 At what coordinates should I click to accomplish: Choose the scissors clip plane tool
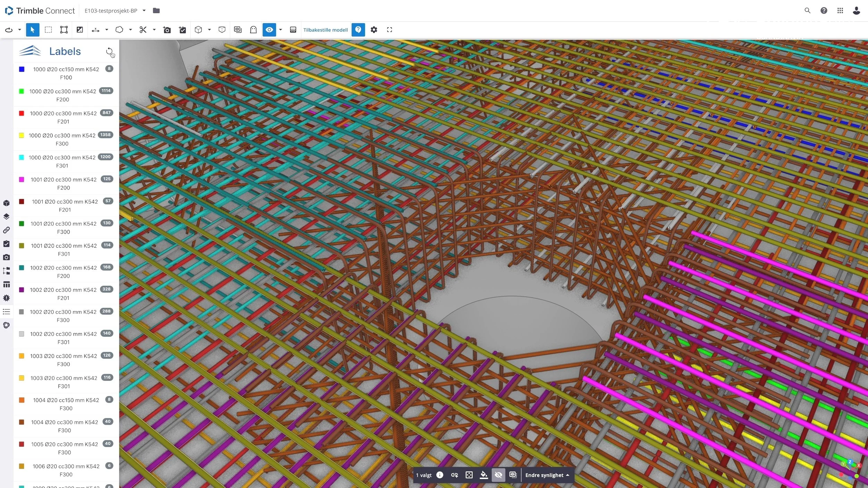click(143, 30)
